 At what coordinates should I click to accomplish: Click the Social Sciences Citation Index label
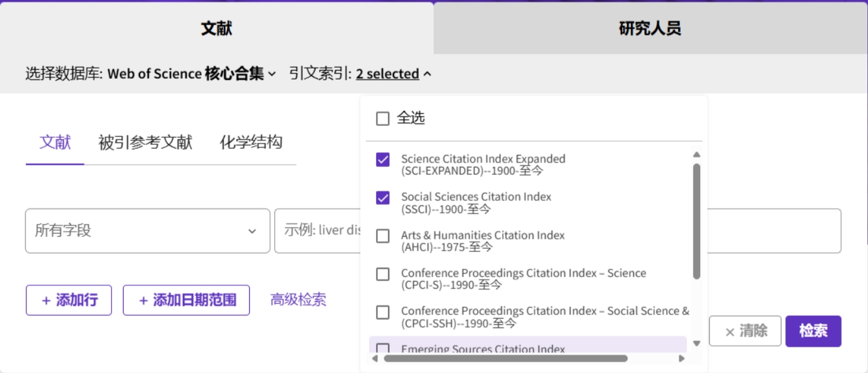(476, 203)
